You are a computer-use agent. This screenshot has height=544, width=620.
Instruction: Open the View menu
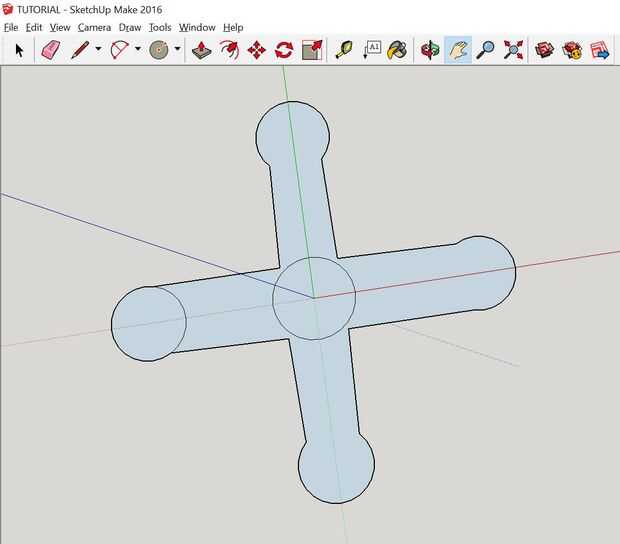pos(60,27)
